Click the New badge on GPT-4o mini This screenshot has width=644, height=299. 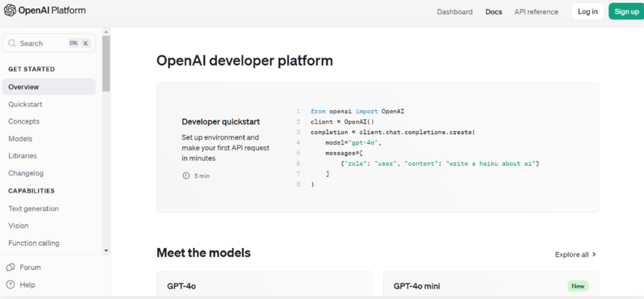click(578, 286)
